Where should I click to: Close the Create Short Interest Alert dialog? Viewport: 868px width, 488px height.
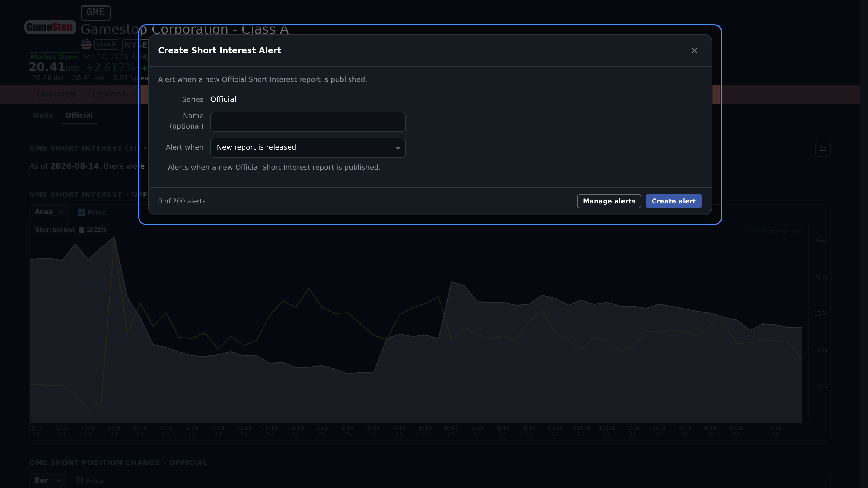coord(694,50)
